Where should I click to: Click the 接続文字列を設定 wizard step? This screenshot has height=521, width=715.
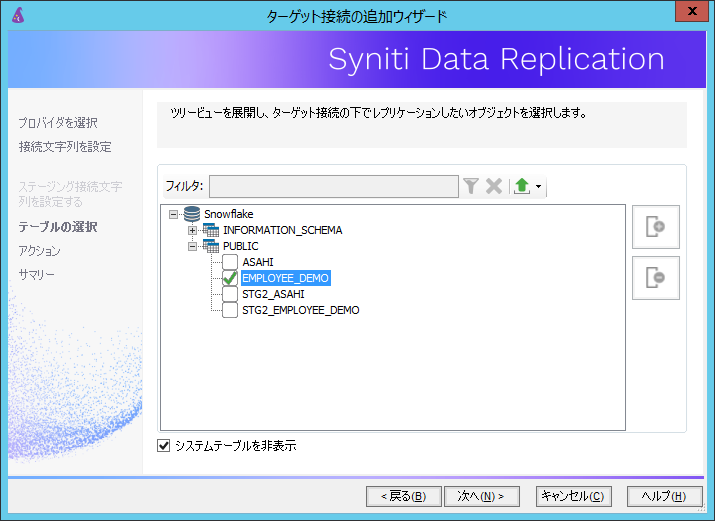pyautogui.click(x=65, y=147)
